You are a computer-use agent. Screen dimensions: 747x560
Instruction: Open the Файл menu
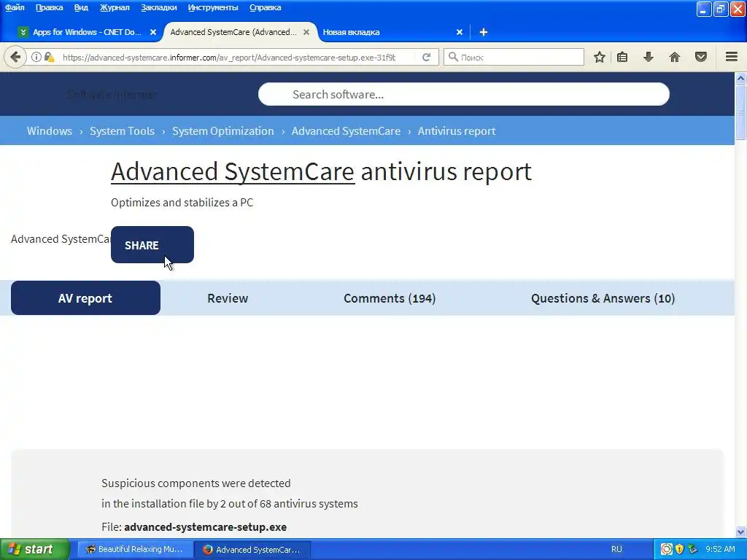pyautogui.click(x=15, y=7)
